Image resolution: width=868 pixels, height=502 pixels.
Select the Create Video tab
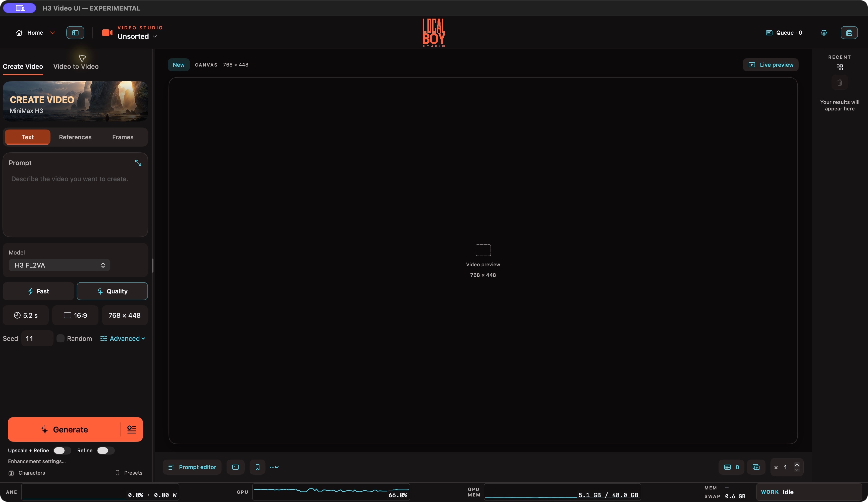(23, 67)
